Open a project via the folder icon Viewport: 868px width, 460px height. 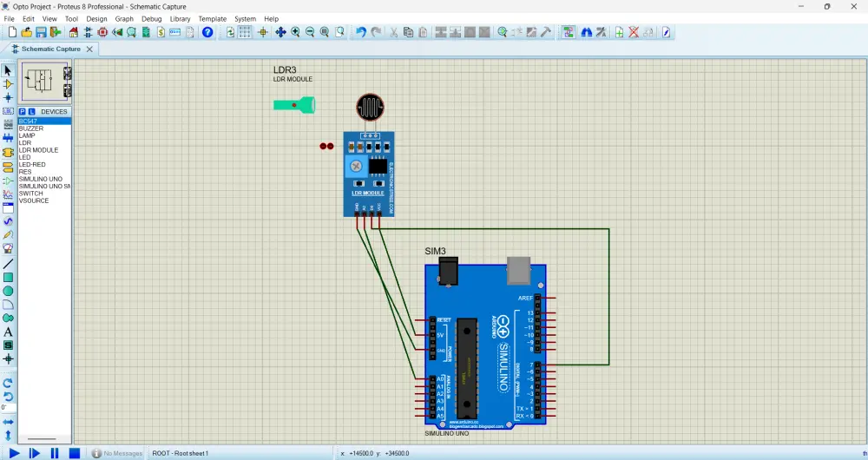coord(26,32)
